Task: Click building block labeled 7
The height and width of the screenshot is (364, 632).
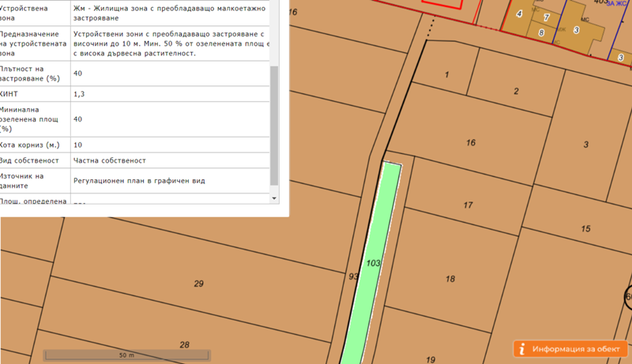Action: click(x=546, y=17)
